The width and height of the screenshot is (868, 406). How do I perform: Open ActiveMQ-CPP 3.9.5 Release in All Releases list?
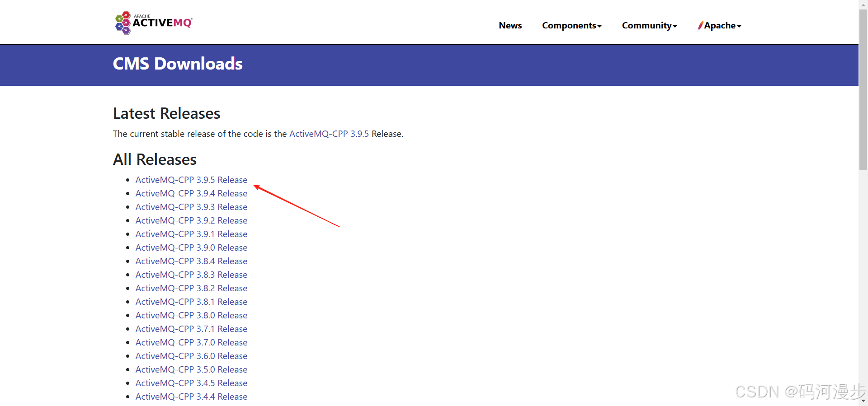coord(191,180)
